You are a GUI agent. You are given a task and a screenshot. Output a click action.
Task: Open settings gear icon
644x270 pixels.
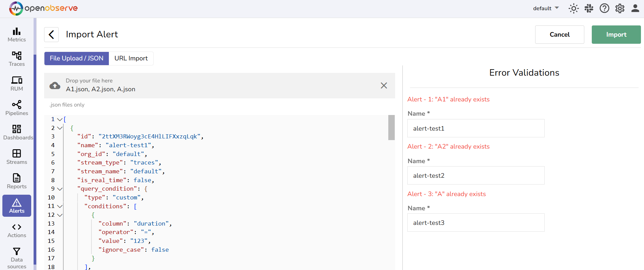coord(620,8)
